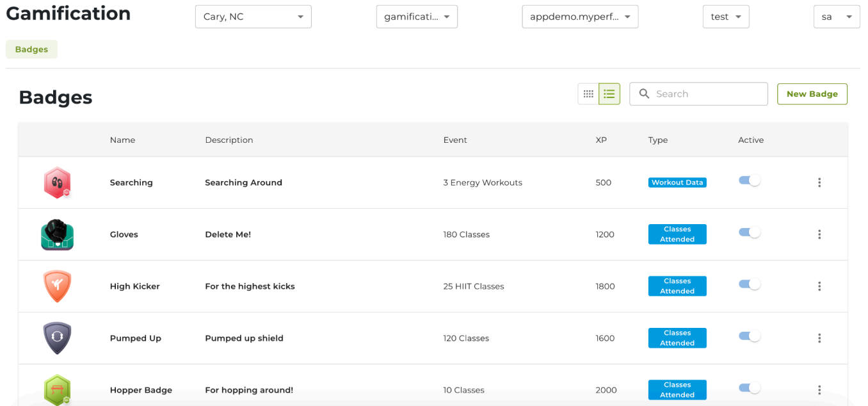This screenshot has height=406, width=868.
Task: Turn off Pumped Up active switch
Action: pos(749,337)
